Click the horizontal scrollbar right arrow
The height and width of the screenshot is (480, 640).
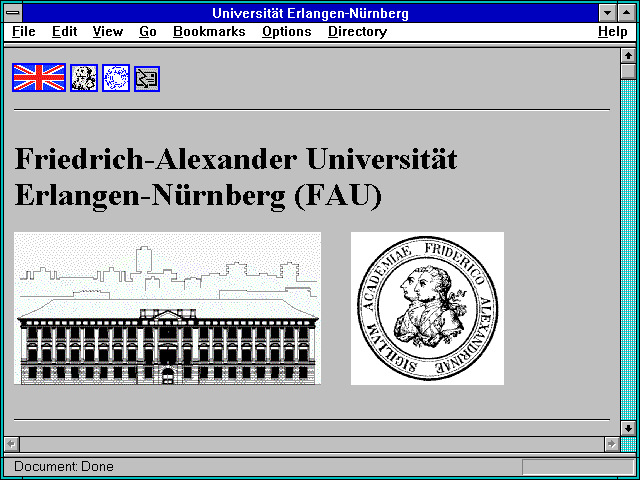611,444
